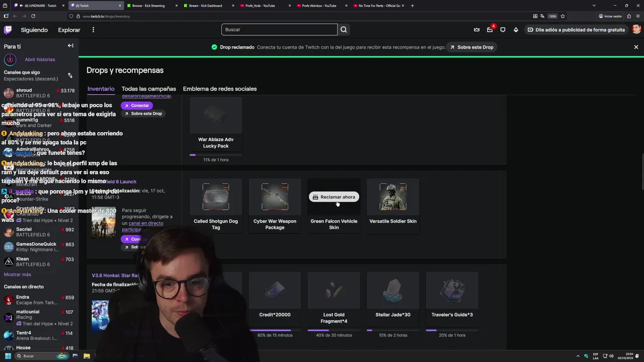
Task: Dismiss the Drop reclamado banner
Action: coord(636,47)
